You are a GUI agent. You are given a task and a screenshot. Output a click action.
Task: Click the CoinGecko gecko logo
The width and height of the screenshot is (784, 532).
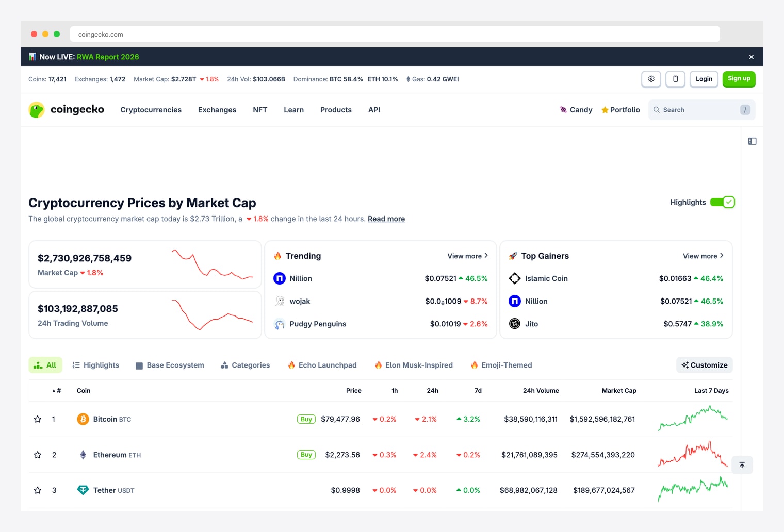pyautogui.click(x=37, y=110)
